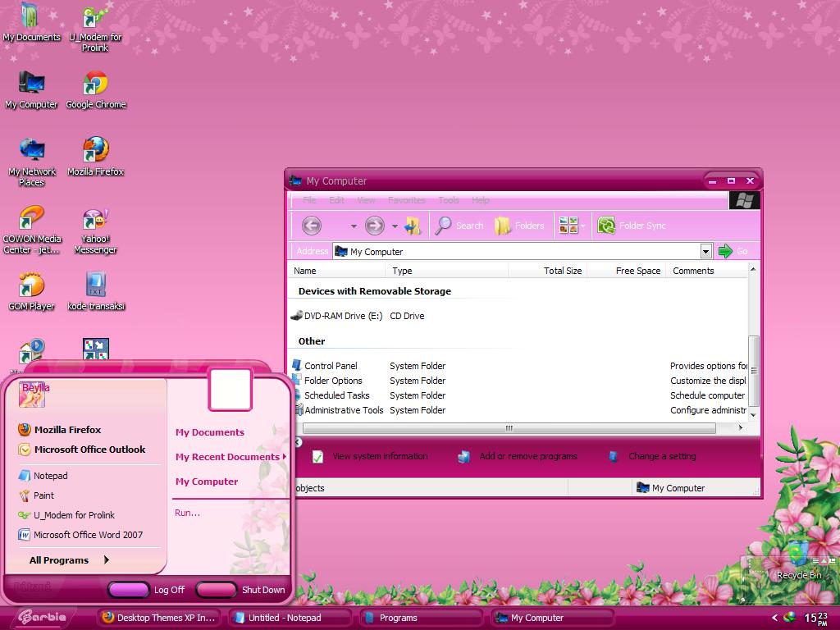
Task: Open GOM Player desktop icon
Action: pyautogui.click(x=31, y=285)
